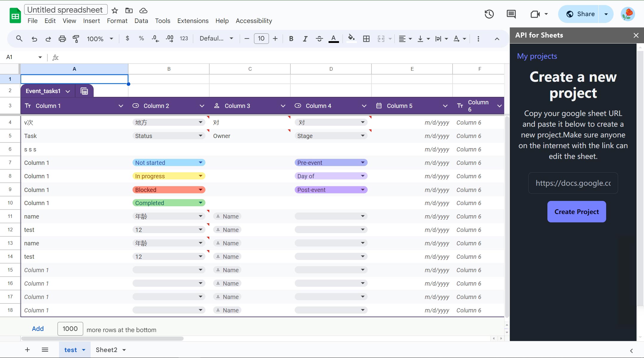644x358 pixels.
Task: Apply percent format
Action: pos(141,38)
